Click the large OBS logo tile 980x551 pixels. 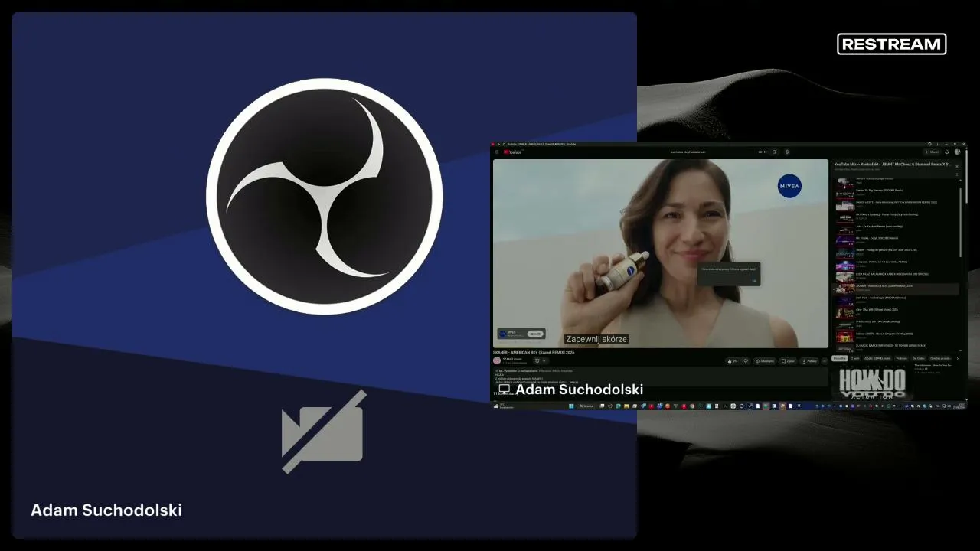click(x=324, y=196)
